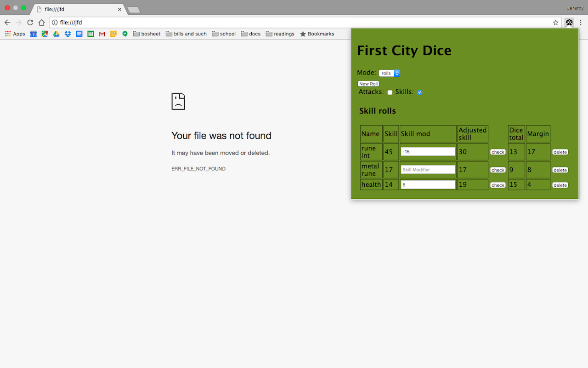Delete the health skill roll
The height and width of the screenshot is (368, 588).
click(560, 185)
